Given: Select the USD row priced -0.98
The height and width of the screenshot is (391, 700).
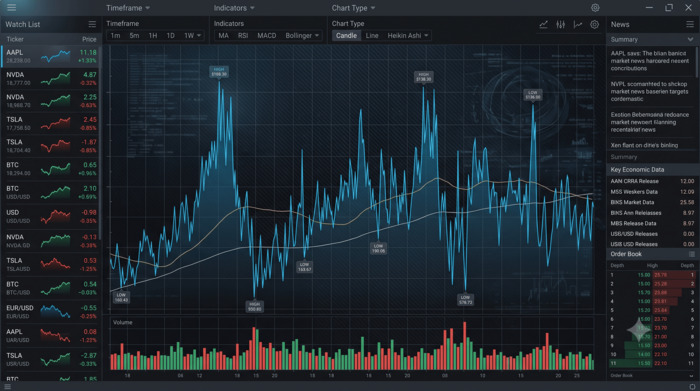Looking at the screenshot, I should pyautogui.click(x=50, y=216).
